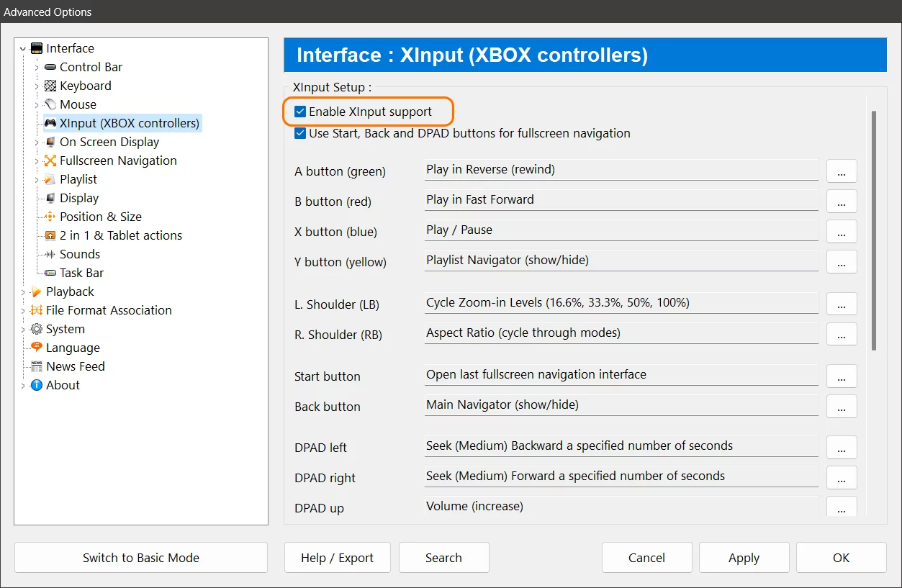
Task: Browse action for B button (red)
Action: pyautogui.click(x=842, y=201)
